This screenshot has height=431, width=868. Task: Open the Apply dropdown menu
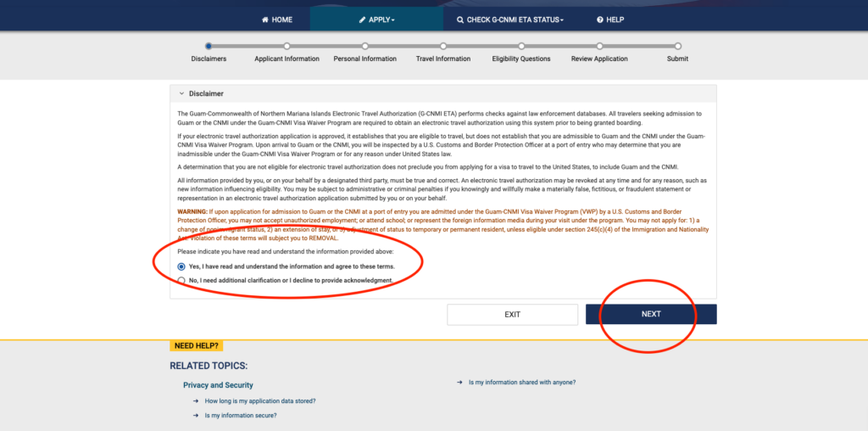tap(376, 20)
